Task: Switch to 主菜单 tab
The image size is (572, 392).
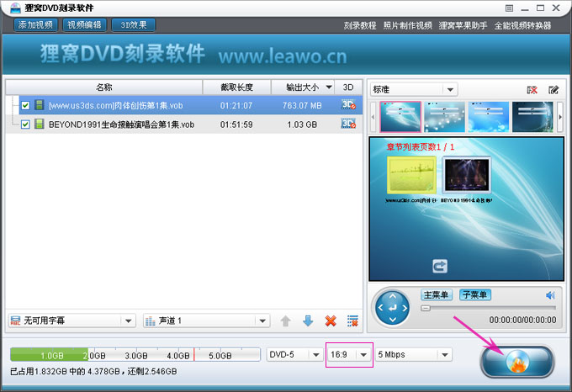Action: pos(437,294)
